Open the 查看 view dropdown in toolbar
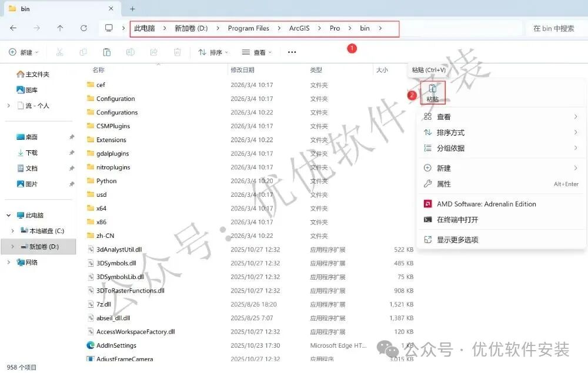The height and width of the screenshot is (373, 588). tap(257, 52)
